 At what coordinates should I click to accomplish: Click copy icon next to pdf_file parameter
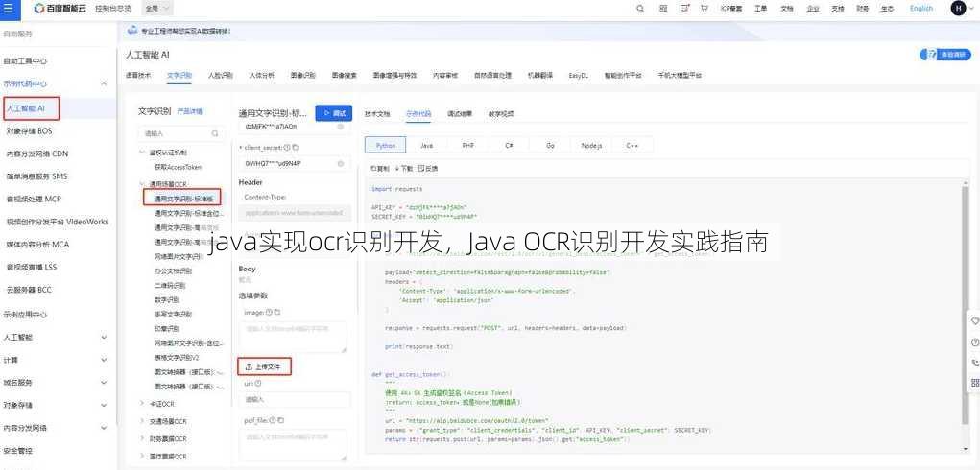[x=281, y=421]
